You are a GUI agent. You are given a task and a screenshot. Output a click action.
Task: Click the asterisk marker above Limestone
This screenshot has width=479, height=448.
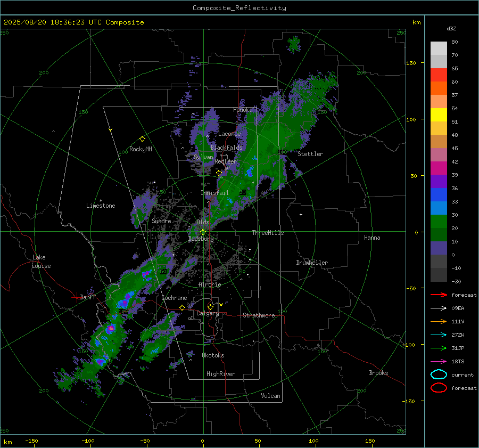pos(101,201)
